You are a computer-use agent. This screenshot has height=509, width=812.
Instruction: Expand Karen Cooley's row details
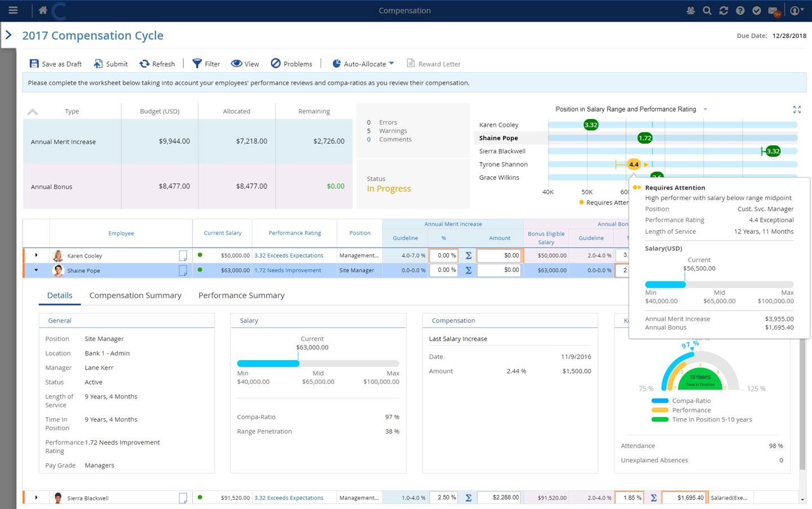pyautogui.click(x=36, y=255)
